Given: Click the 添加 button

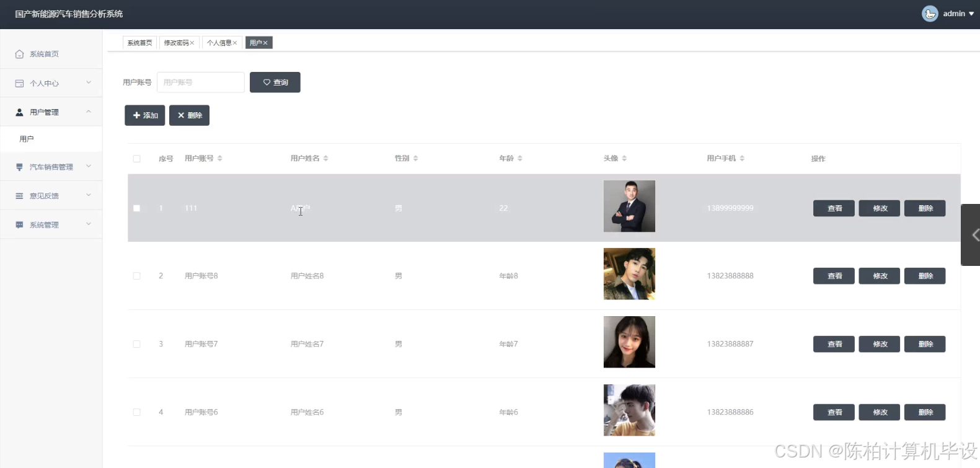Looking at the screenshot, I should coord(145,115).
